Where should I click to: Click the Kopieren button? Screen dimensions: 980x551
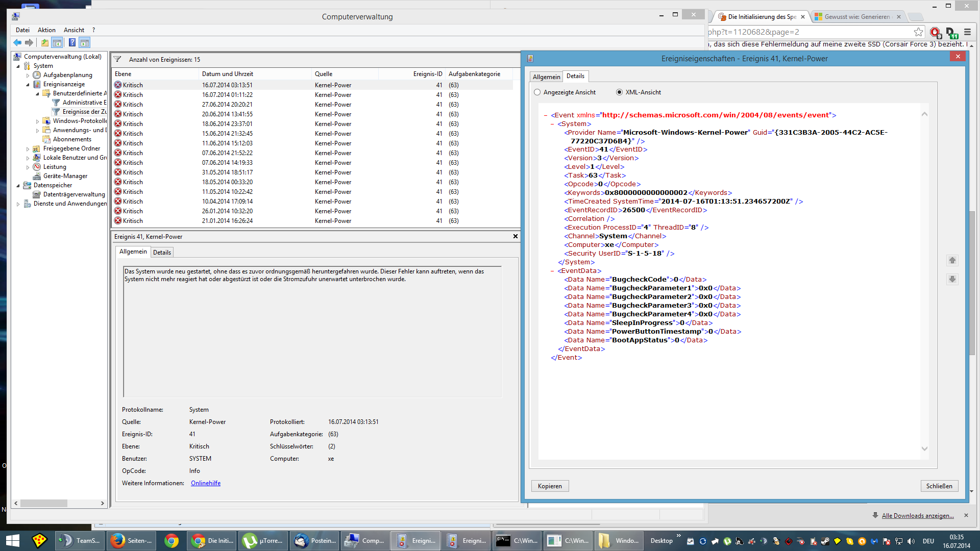(x=550, y=486)
